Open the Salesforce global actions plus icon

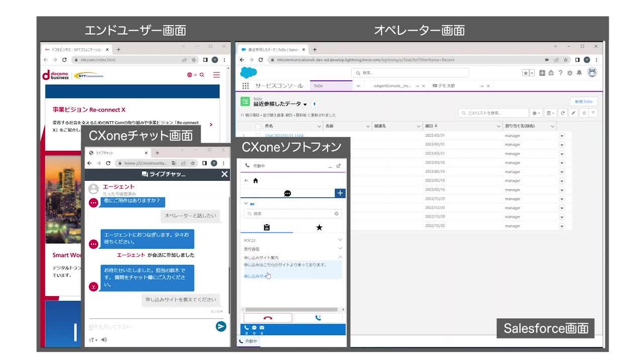pyautogui.click(x=542, y=73)
